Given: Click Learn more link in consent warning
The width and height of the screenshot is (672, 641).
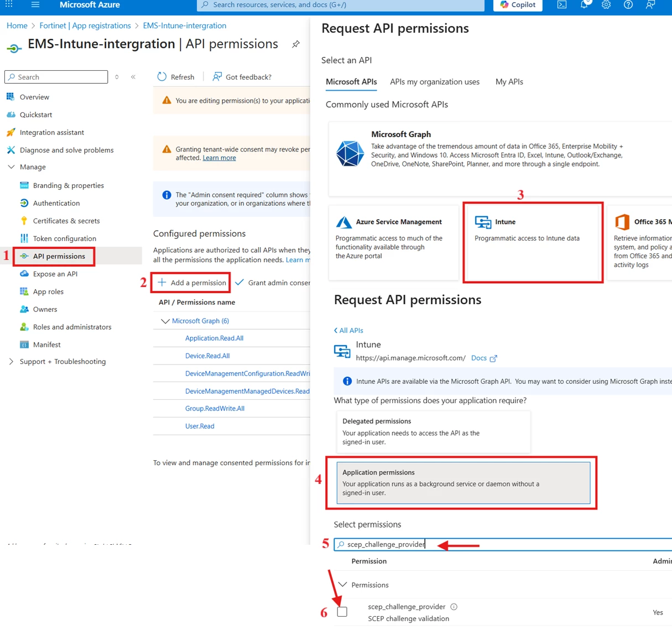Looking at the screenshot, I should pyautogui.click(x=219, y=158).
